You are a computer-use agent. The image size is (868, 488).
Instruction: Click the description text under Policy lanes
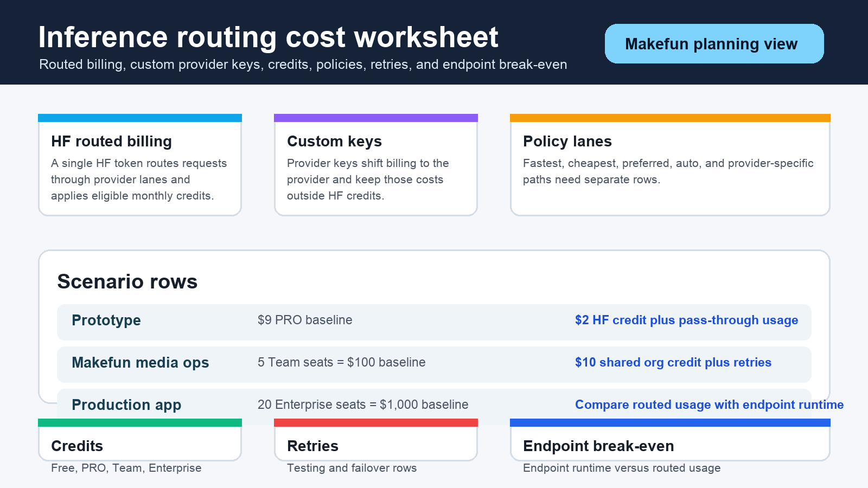point(668,171)
